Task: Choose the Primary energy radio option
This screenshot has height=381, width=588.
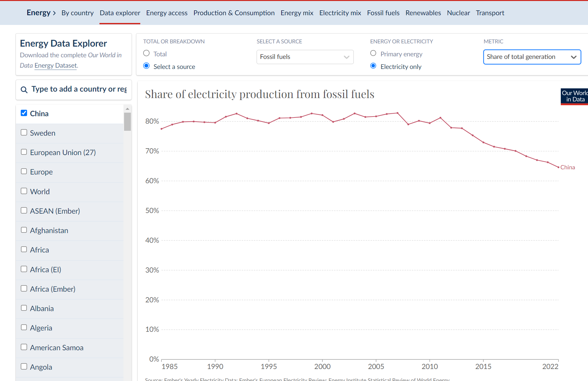Action: (373, 53)
